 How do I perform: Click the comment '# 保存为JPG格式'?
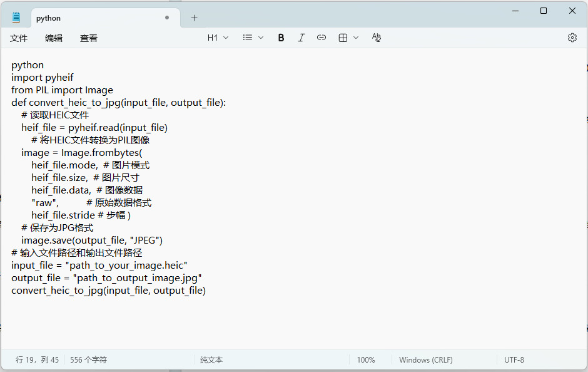point(58,228)
